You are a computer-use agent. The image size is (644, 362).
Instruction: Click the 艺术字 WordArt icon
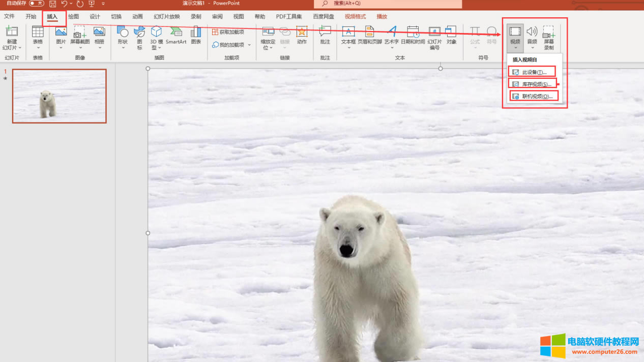coord(391,32)
